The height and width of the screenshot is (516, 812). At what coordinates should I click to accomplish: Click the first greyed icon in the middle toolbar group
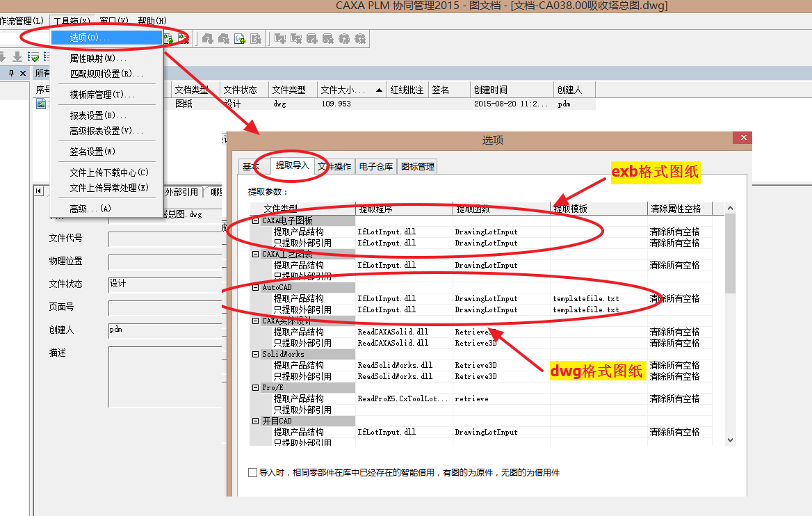[208, 39]
